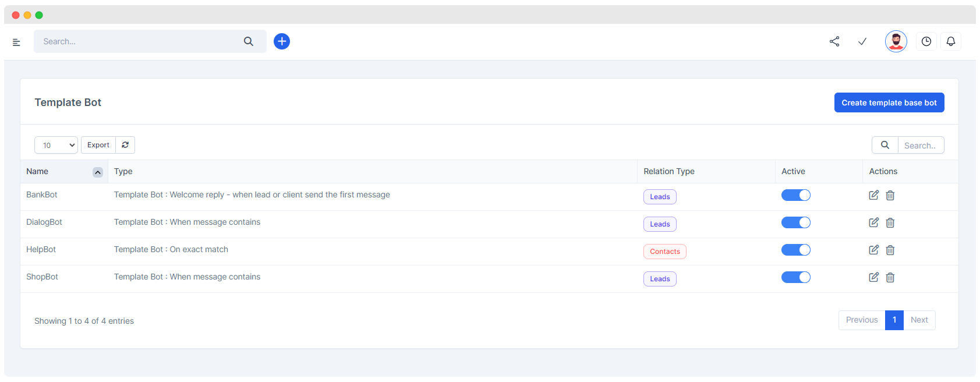The width and height of the screenshot is (980, 382).
Task: Click the checkmark tasks icon
Action: [862, 41]
